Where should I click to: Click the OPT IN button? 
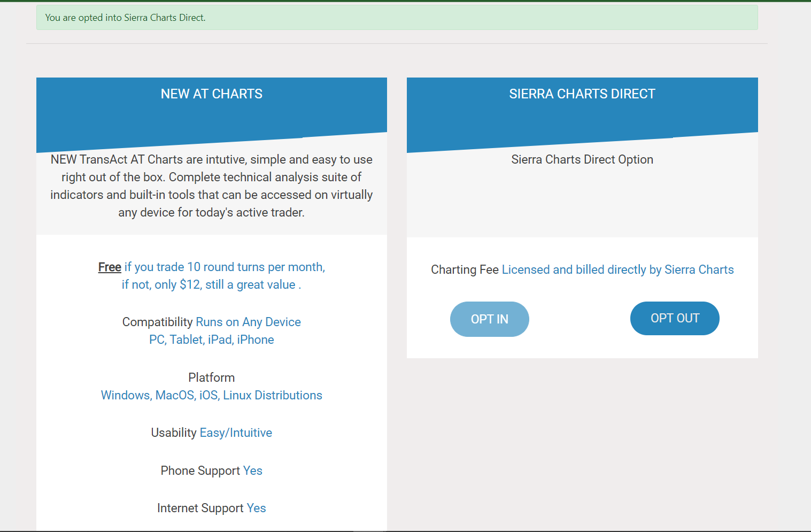[x=489, y=319]
